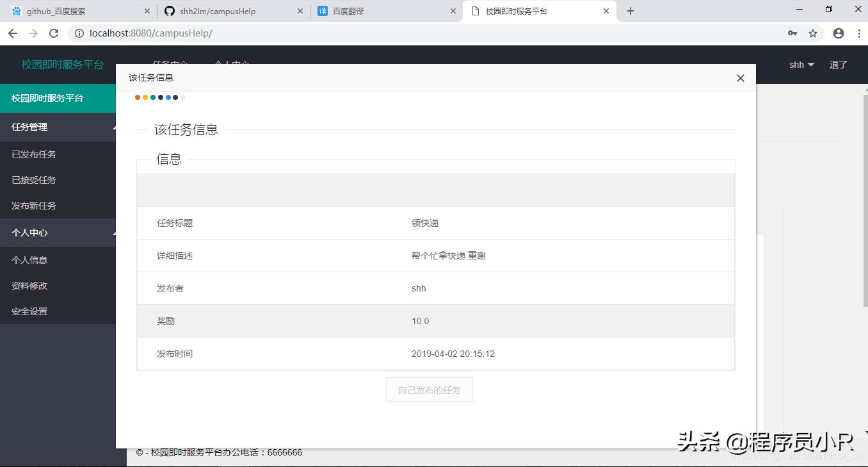Bookmark this page with the star icon

812,33
